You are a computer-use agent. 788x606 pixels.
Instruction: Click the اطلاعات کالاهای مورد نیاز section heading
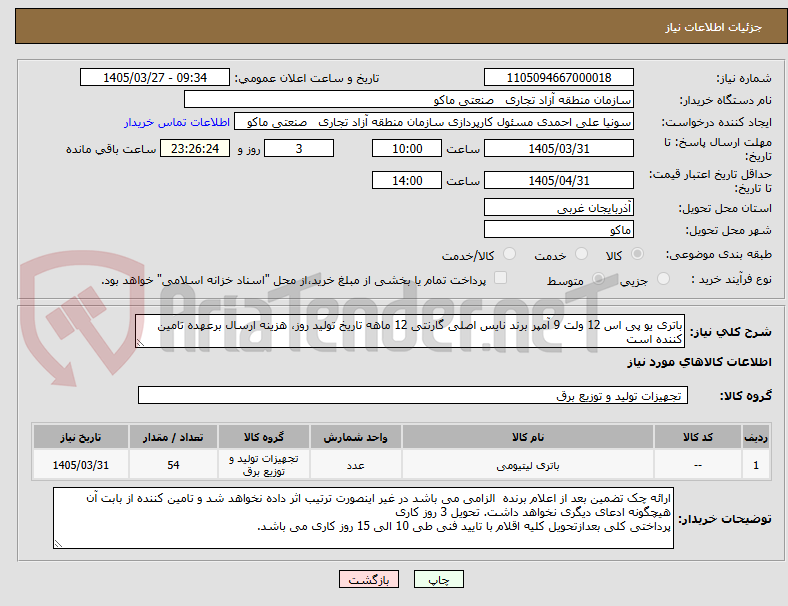point(699,362)
